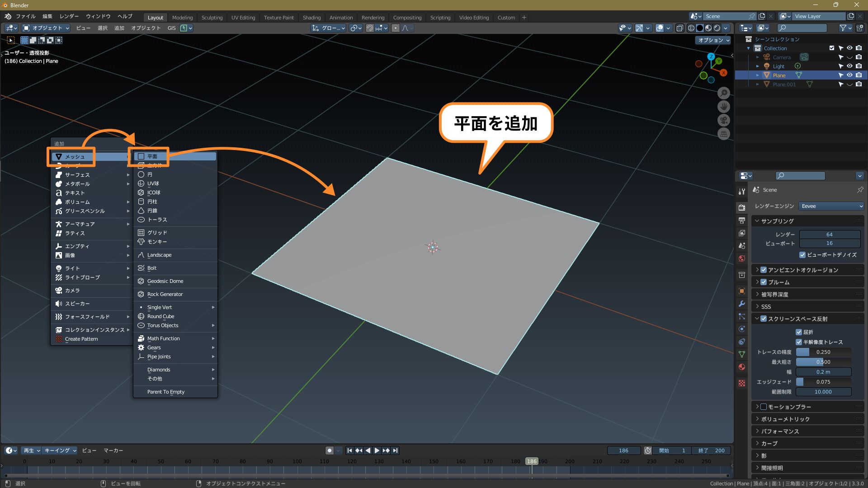868x488 pixels.
Task: Jump to the timeline end frame button
Action: (396, 450)
